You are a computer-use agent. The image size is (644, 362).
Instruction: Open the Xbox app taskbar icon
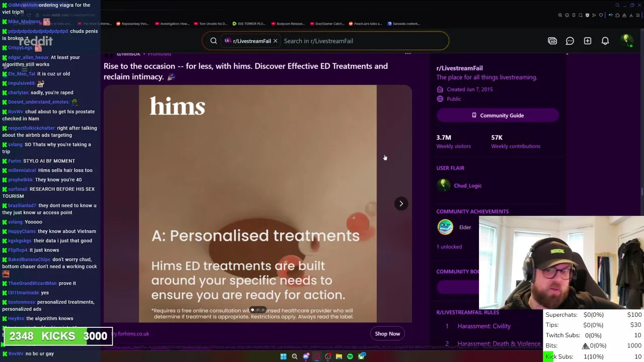pos(362,356)
